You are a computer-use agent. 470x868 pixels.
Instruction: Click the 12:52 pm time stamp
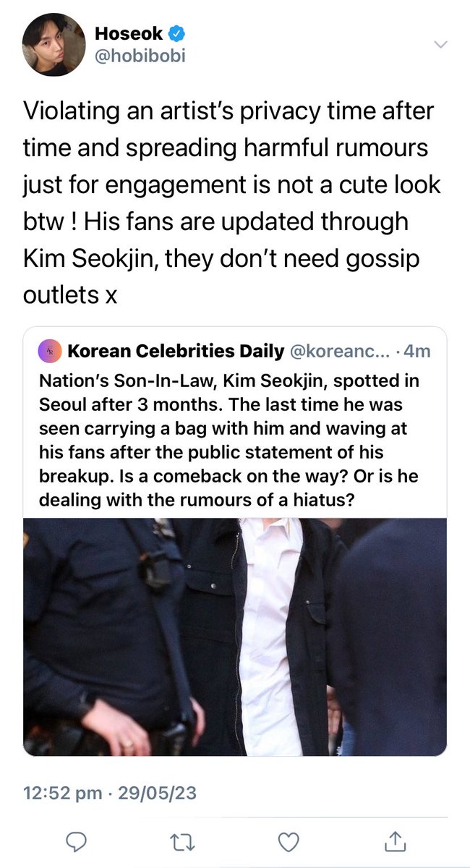click(x=62, y=793)
